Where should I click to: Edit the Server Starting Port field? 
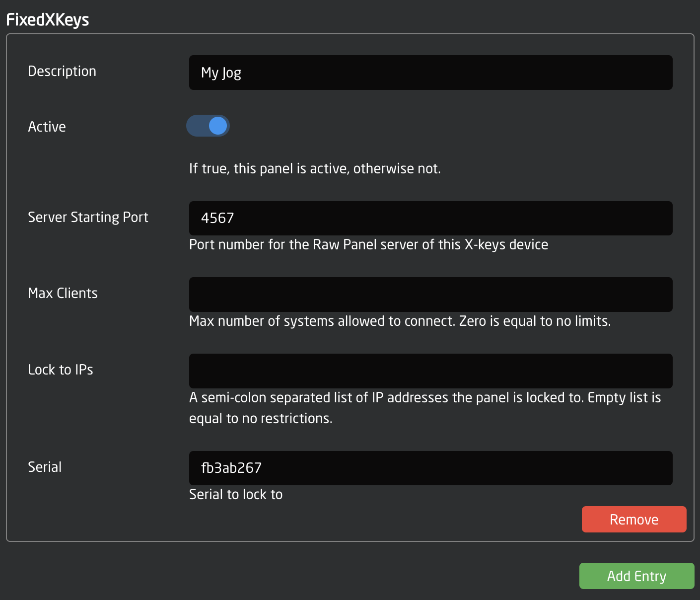[431, 218]
